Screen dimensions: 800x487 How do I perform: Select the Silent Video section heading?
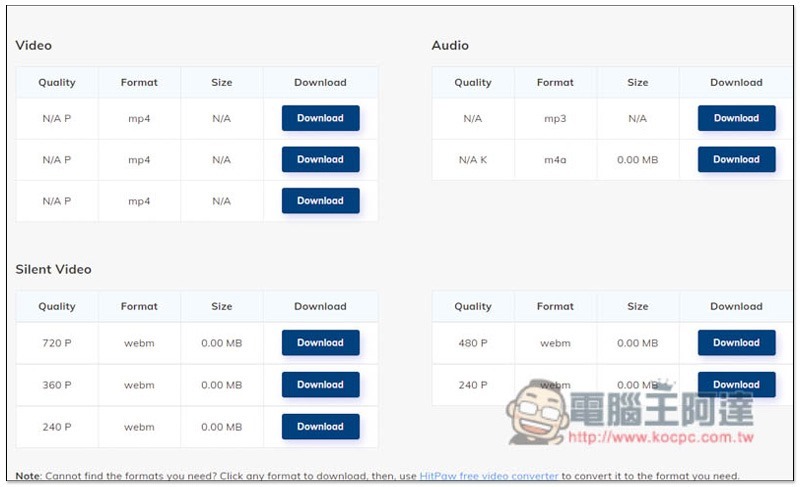[54, 269]
